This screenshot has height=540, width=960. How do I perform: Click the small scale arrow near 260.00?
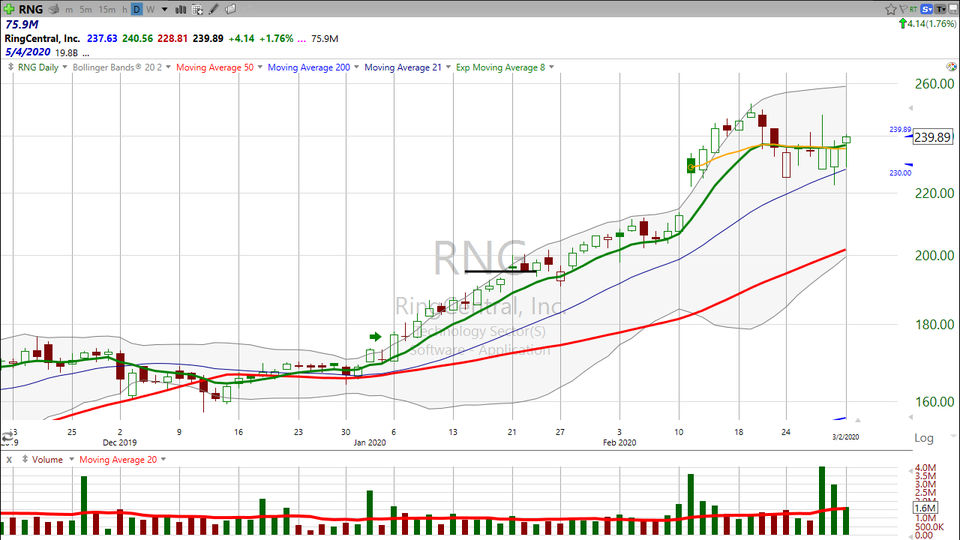910,108
